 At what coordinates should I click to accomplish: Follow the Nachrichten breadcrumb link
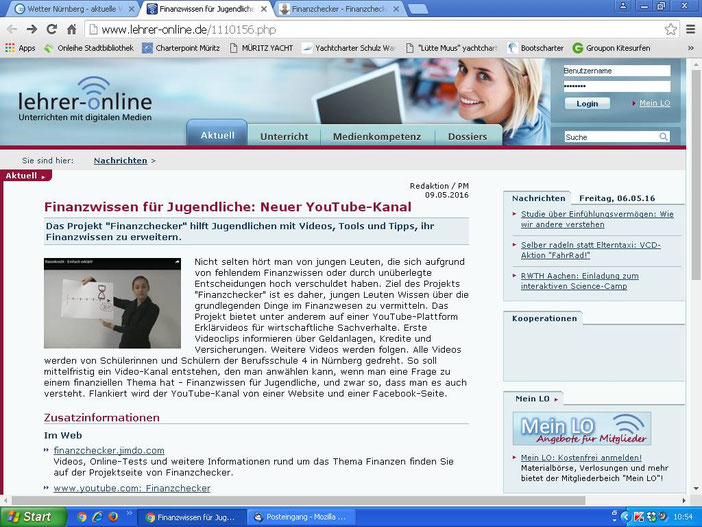[120, 160]
